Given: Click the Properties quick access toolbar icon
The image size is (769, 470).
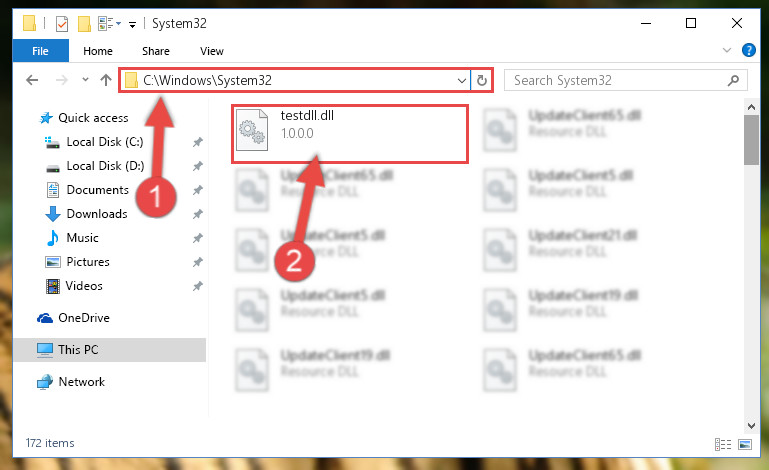Looking at the screenshot, I should tap(62, 23).
